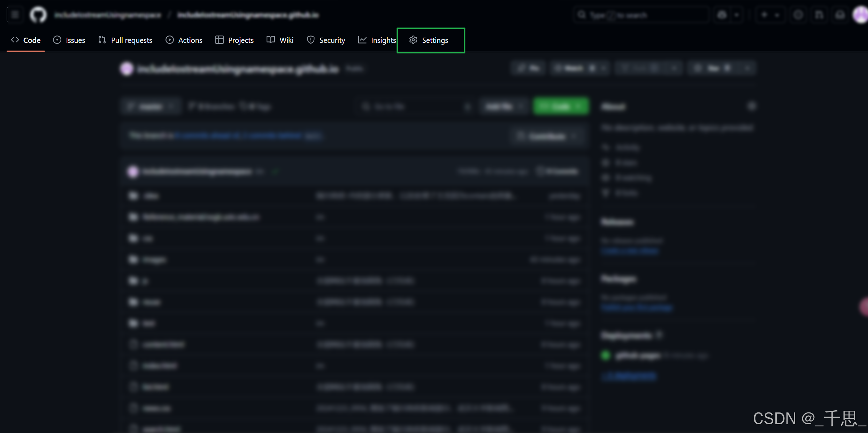This screenshot has height=433, width=868.
Task: Open the Add file dropdown
Action: [x=504, y=107]
